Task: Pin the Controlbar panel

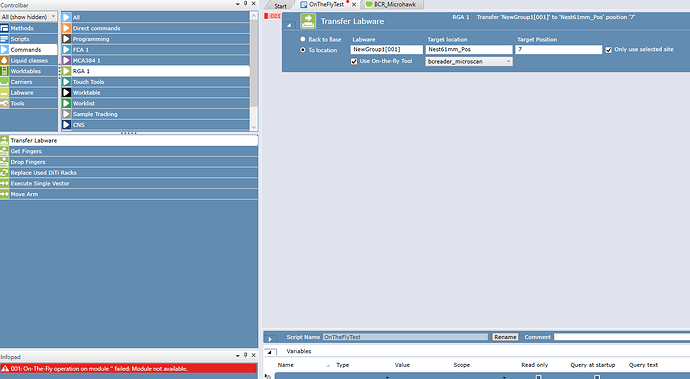Action: [246, 4]
